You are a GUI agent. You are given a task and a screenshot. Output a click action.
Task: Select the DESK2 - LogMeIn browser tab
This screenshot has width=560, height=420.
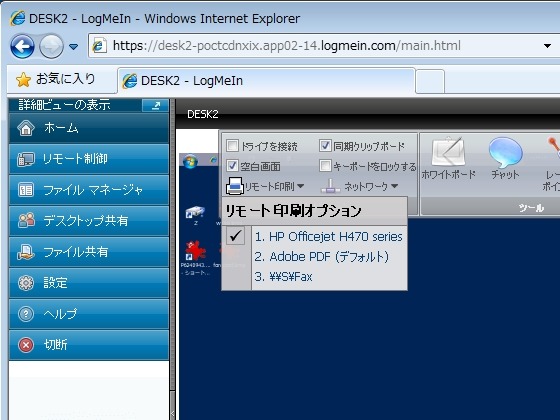[266, 81]
